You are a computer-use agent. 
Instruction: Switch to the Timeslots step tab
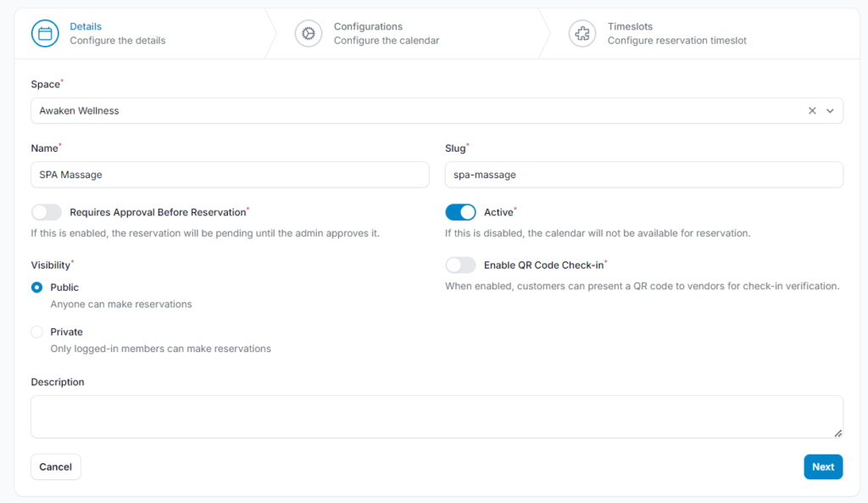[676, 33]
